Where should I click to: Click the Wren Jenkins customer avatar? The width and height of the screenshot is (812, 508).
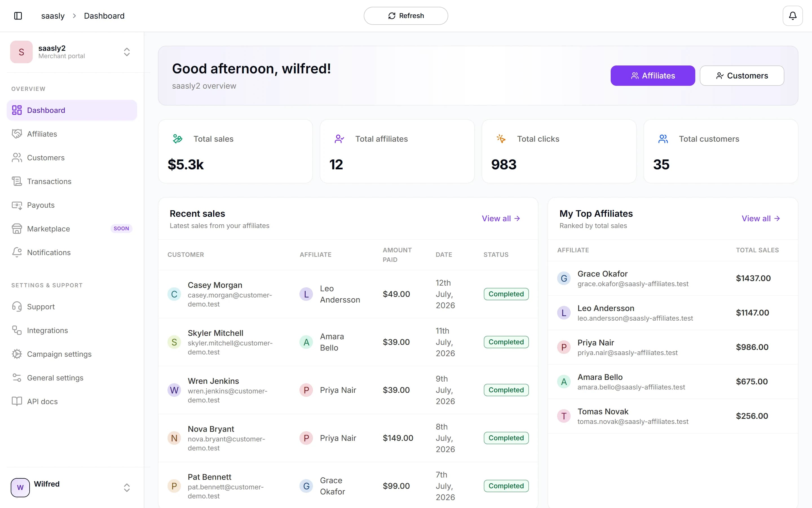[174, 390]
